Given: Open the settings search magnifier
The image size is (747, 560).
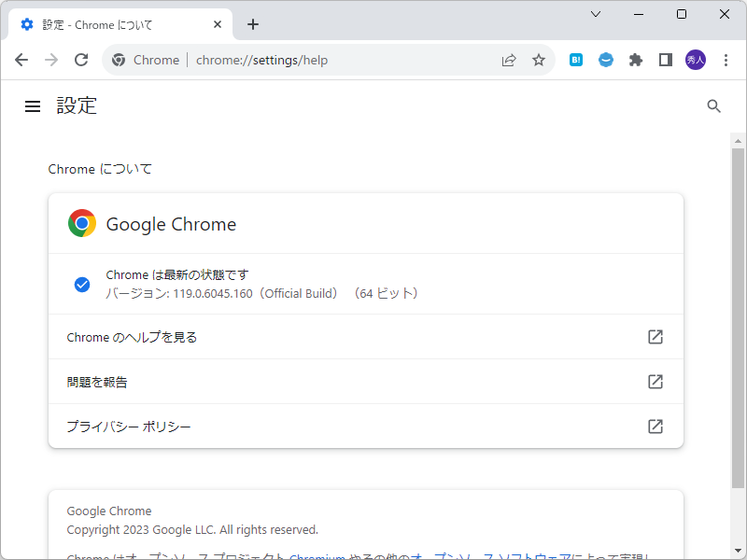Looking at the screenshot, I should [x=714, y=105].
